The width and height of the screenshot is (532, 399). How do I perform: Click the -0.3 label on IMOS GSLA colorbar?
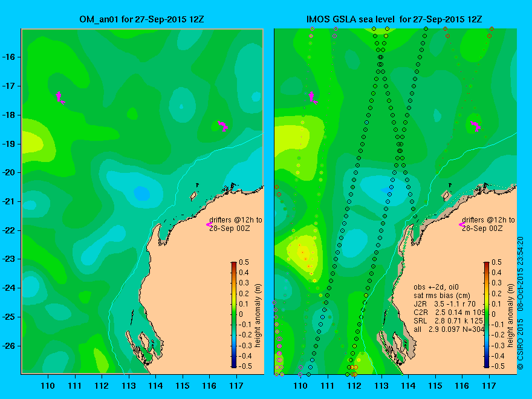coord(498,345)
